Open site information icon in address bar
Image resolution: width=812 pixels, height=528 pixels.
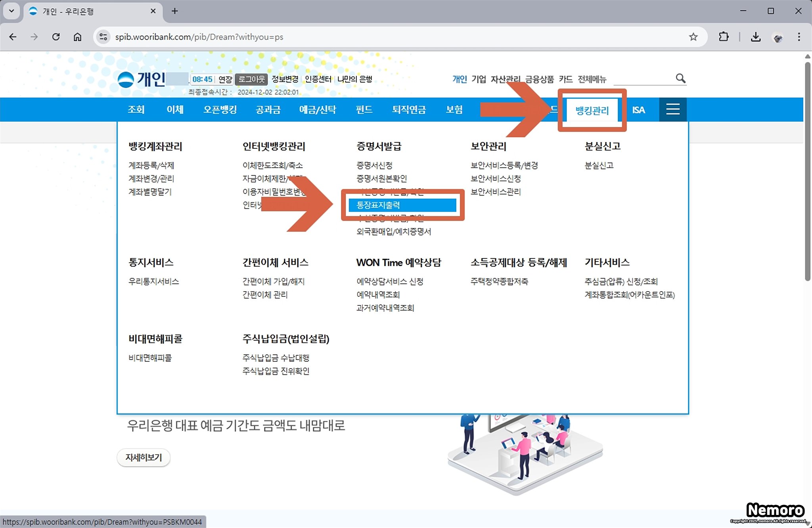coord(103,37)
